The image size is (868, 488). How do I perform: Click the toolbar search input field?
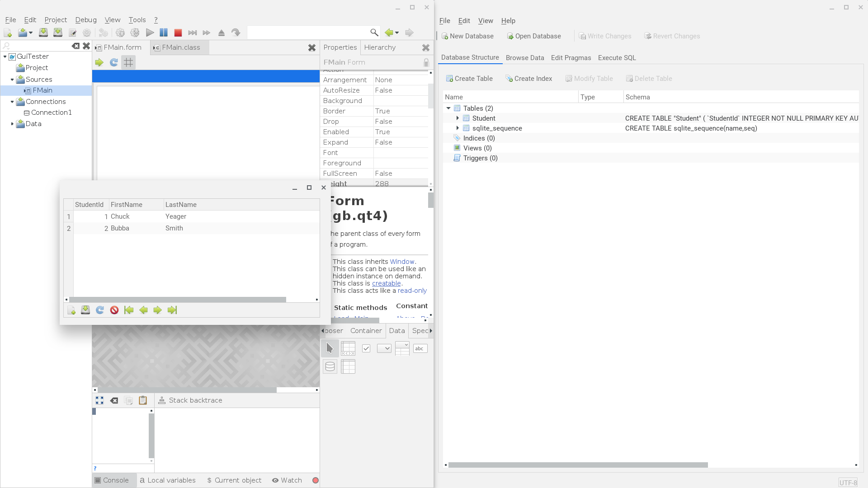[308, 33]
